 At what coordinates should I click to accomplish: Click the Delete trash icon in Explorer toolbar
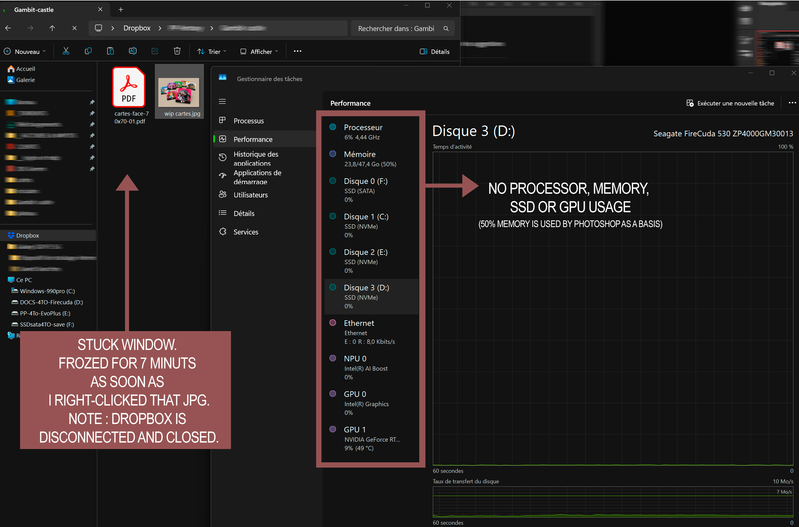pyautogui.click(x=177, y=51)
